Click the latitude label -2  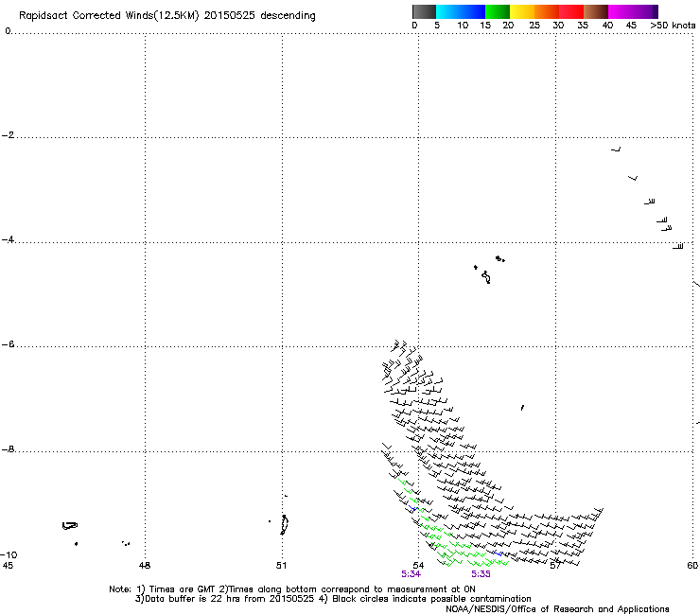pyautogui.click(x=8, y=135)
